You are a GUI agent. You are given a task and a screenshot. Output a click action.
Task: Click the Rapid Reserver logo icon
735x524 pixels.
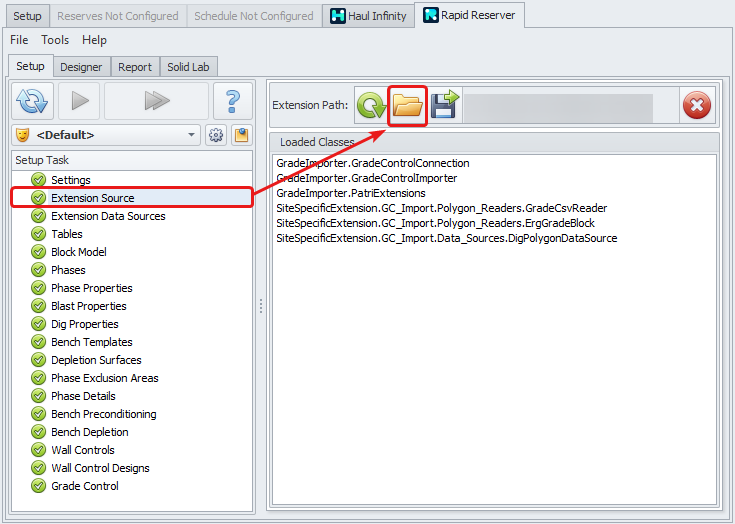click(x=430, y=15)
